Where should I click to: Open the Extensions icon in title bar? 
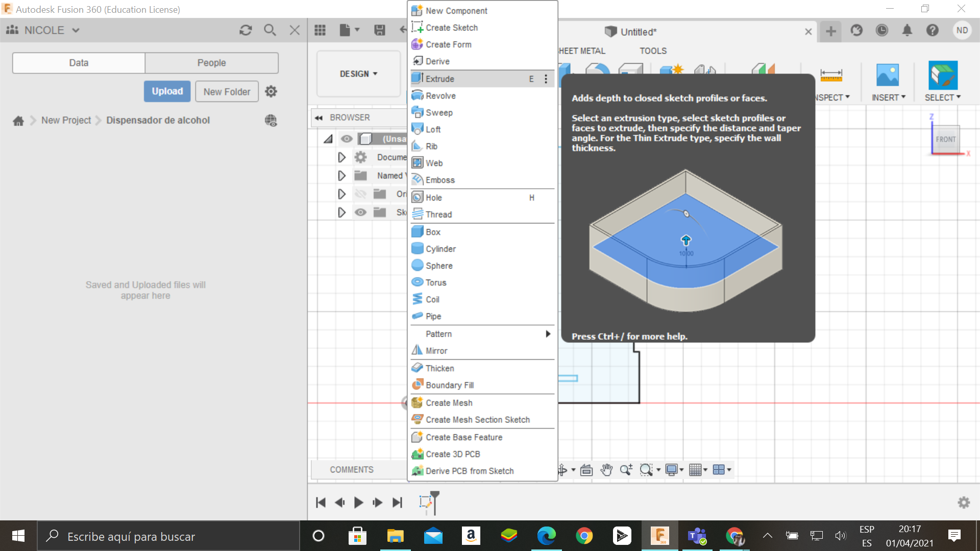[856, 31]
